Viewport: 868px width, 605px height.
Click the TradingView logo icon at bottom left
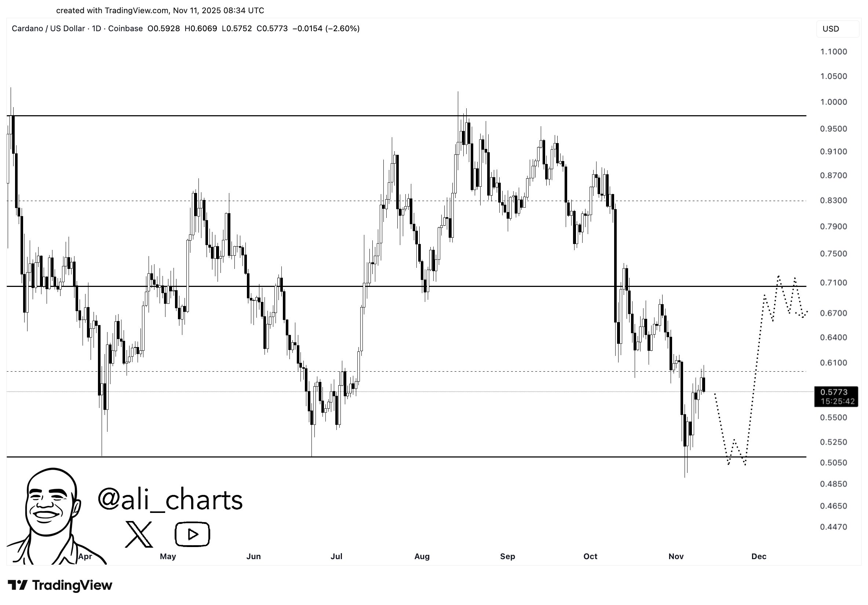click(x=17, y=585)
